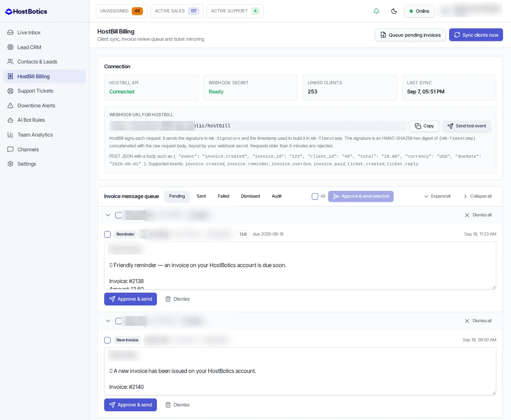Toggle dark mode moon icon

pyautogui.click(x=394, y=11)
